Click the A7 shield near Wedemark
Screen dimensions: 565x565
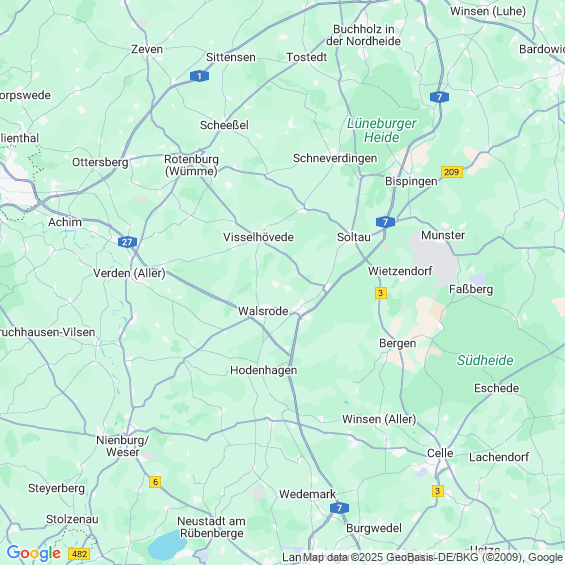[x=339, y=508]
